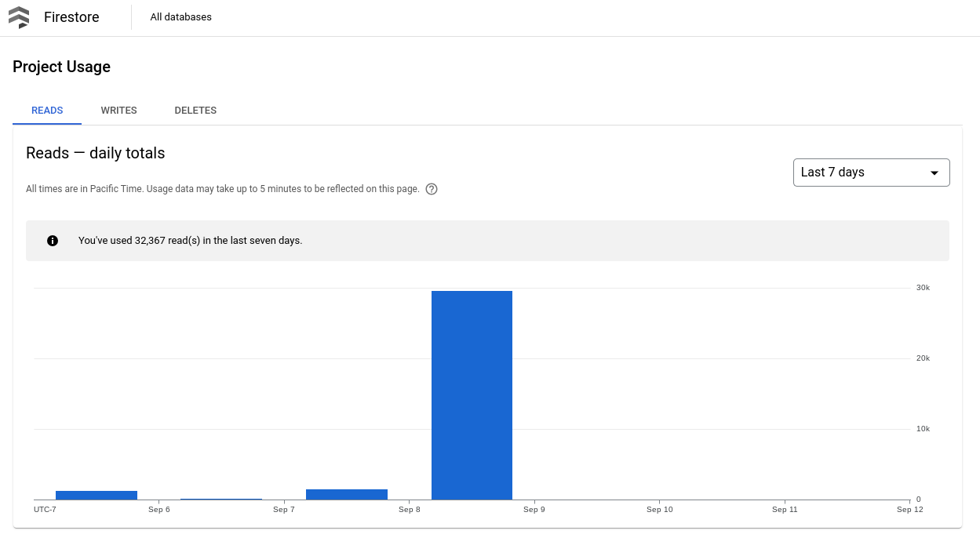
Task: Open the help tooltip question mark icon
Action: (x=430, y=189)
